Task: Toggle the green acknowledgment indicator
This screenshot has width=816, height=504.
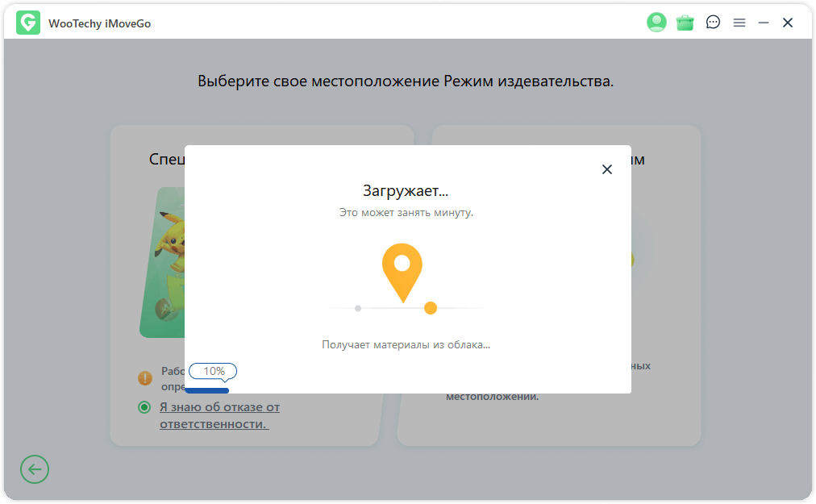Action: click(x=144, y=406)
